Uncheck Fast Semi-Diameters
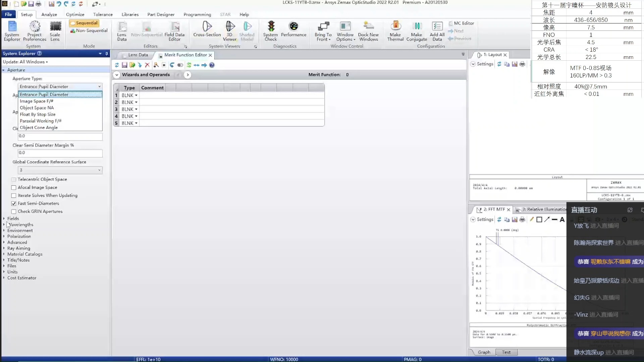The width and height of the screenshot is (644, 362). [x=14, y=203]
